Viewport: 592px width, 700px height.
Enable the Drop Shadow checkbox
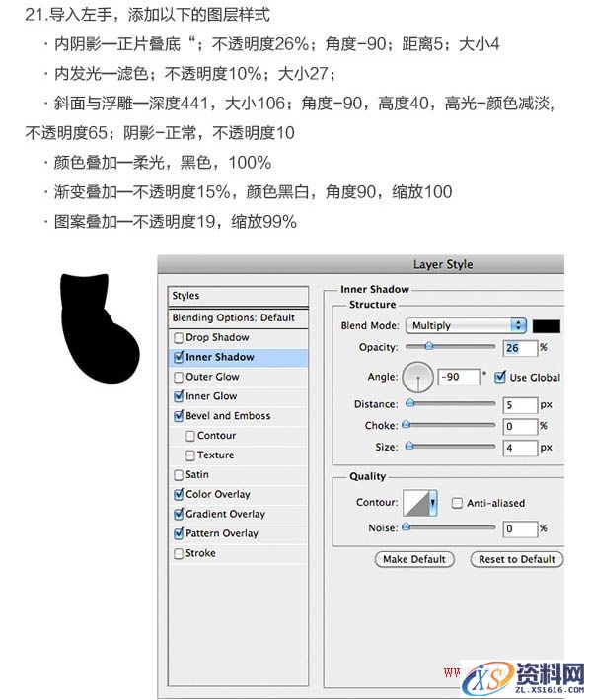tap(179, 338)
